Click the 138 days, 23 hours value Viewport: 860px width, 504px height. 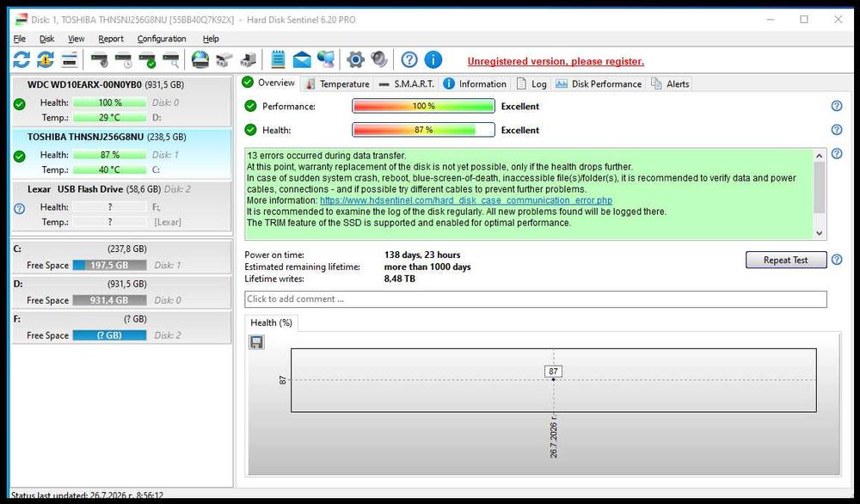(422, 255)
